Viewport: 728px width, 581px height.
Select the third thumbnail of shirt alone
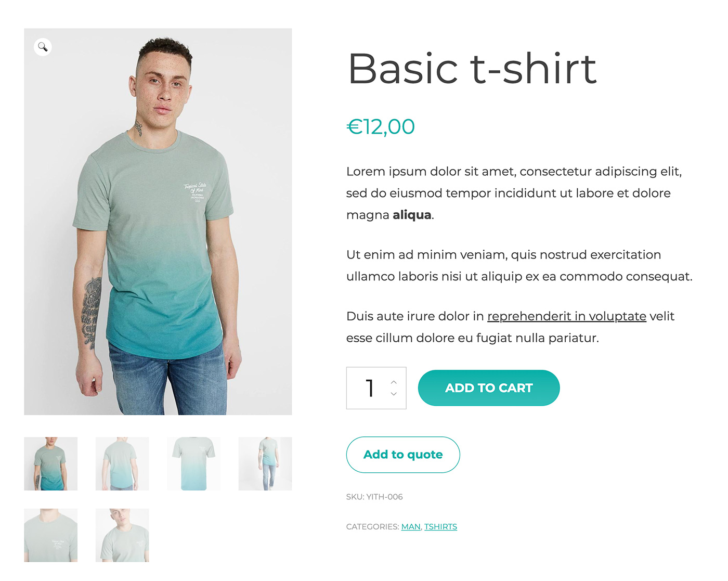[193, 463]
